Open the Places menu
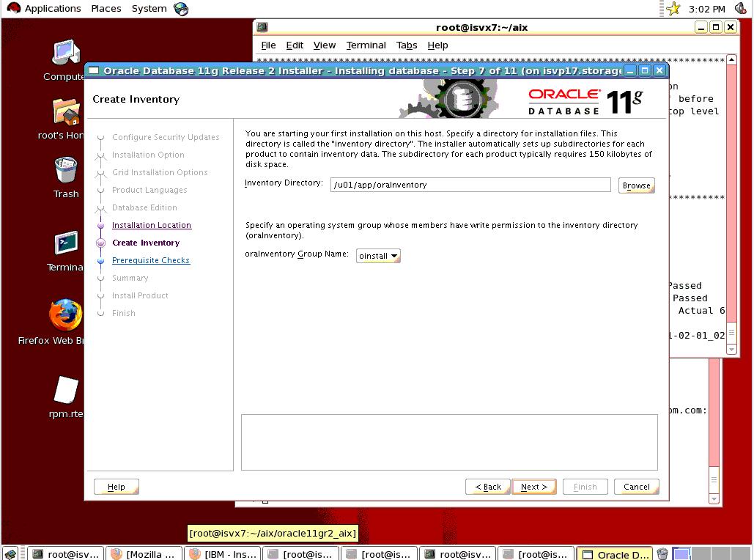Image resolution: width=754 pixels, height=560 pixels. (106, 9)
